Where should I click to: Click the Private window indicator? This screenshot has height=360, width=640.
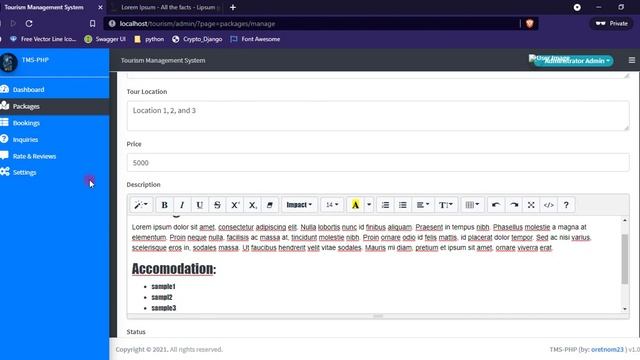coord(611,24)
